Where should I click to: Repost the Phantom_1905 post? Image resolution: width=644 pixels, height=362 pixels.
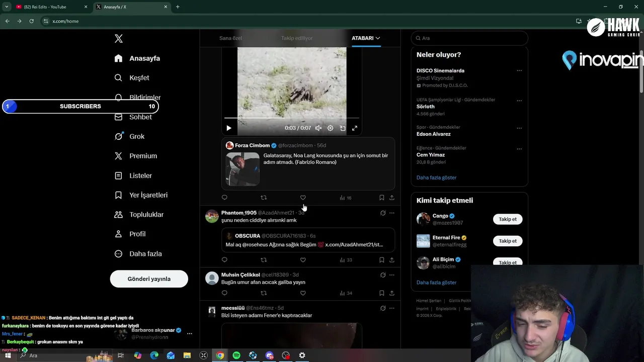pos(264,260)
